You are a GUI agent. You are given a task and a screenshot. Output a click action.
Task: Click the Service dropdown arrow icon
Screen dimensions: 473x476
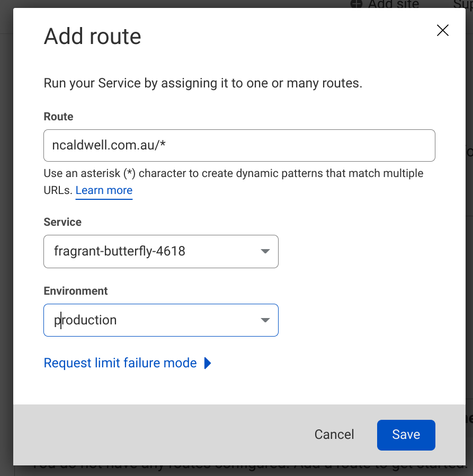click(265, 251)
